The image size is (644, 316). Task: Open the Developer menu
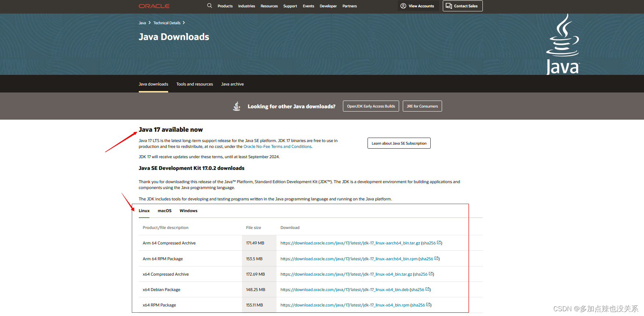pyautogui.click(x=328, y=6)
